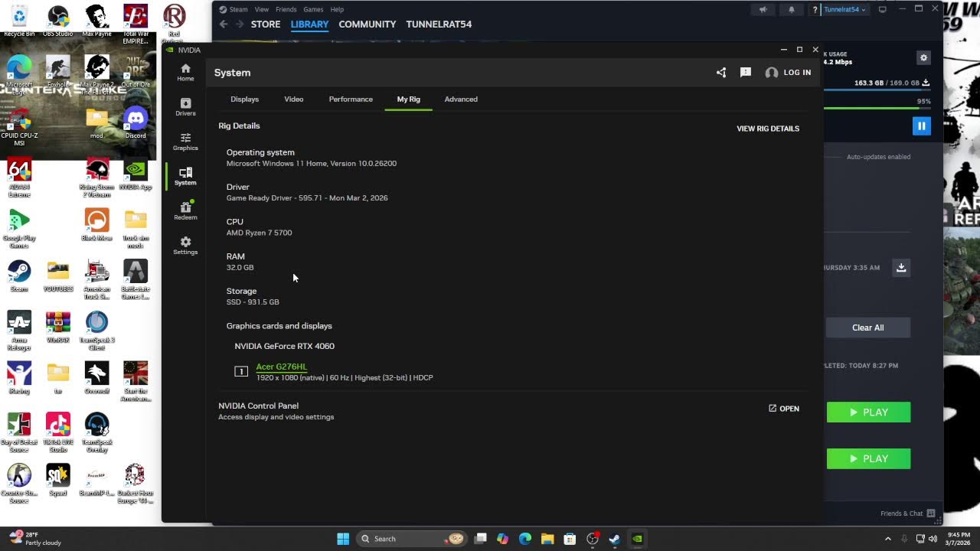Click VIEW RIG DETAILS
980x551 pixels.
point(768,129)
